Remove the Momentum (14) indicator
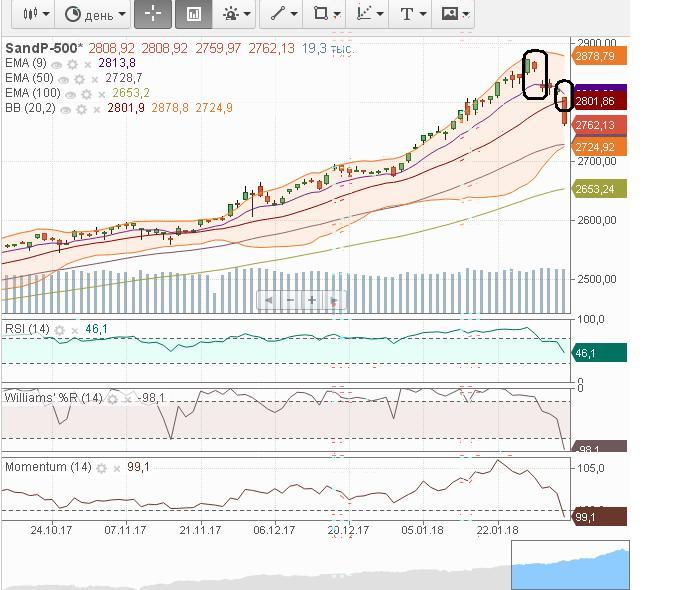 click(x=116, y=468)
